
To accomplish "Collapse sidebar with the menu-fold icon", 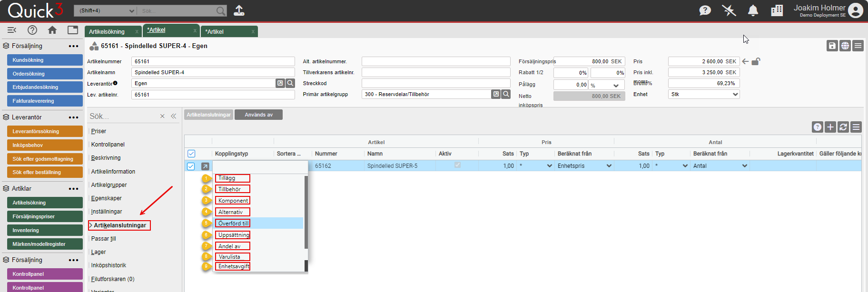I will click(x=12, y=30).
